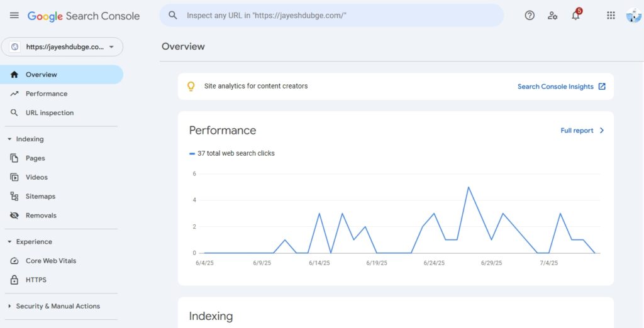Click the 'Site analytics for content creators' text
644x328 pixels.
click(256, 86)
